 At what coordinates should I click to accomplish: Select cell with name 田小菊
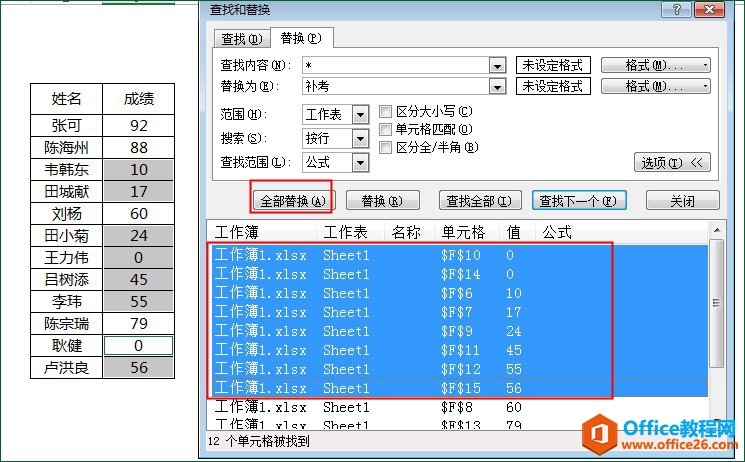point(67,236)
